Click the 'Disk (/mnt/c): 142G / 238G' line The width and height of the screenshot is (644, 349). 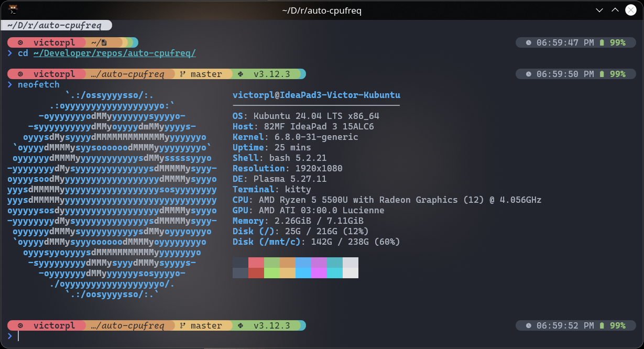coord(316,242)
